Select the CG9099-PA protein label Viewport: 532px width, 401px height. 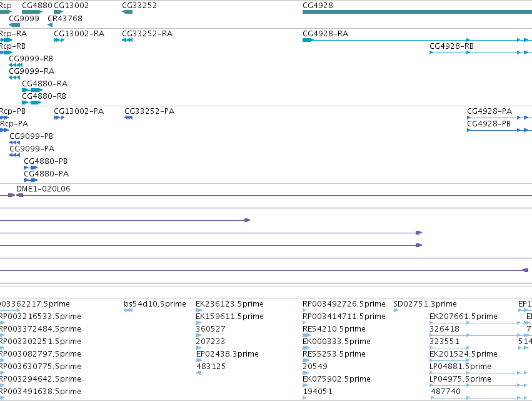coord(32,149)
